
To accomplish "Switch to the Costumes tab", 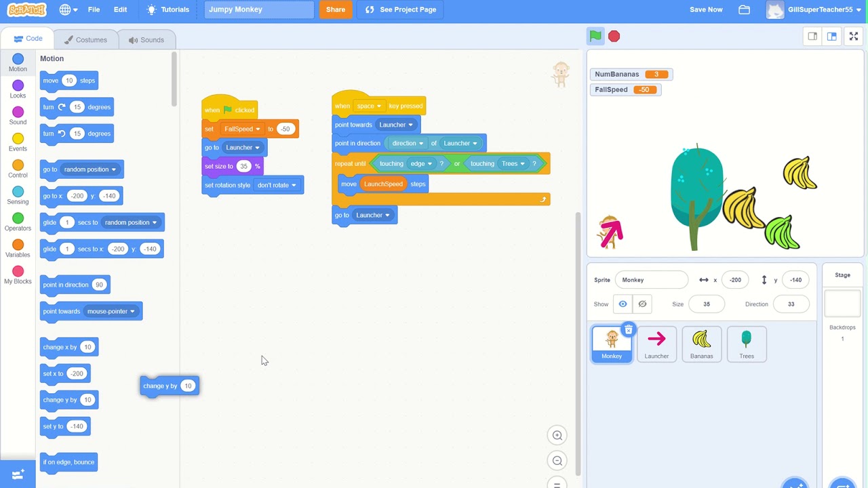I will 85,40.
